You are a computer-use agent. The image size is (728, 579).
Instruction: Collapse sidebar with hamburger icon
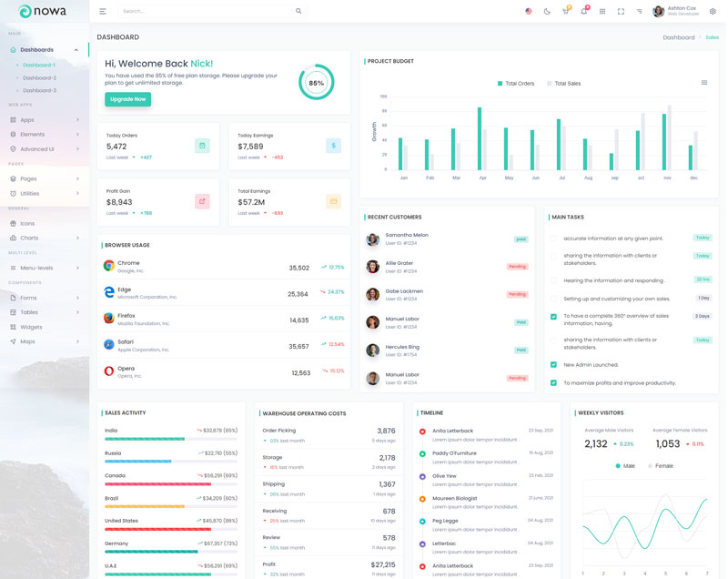(103, 11)
